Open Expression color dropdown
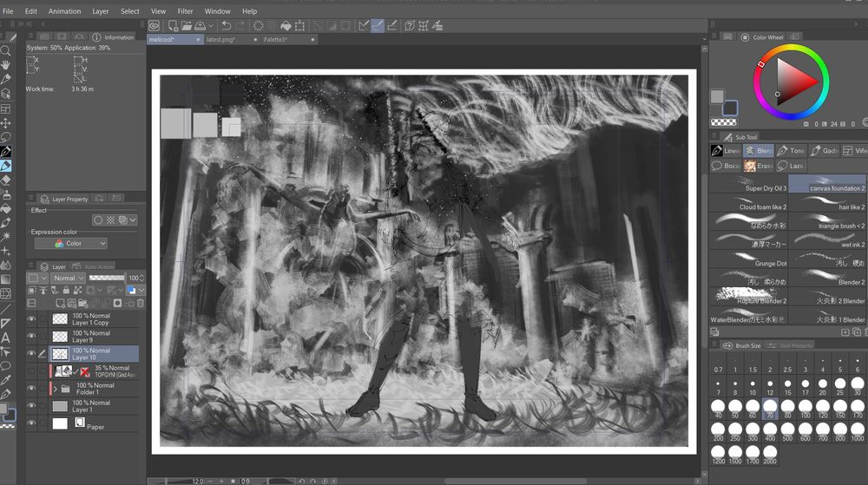This screenshot has width=868, height=485. point(71,244)
